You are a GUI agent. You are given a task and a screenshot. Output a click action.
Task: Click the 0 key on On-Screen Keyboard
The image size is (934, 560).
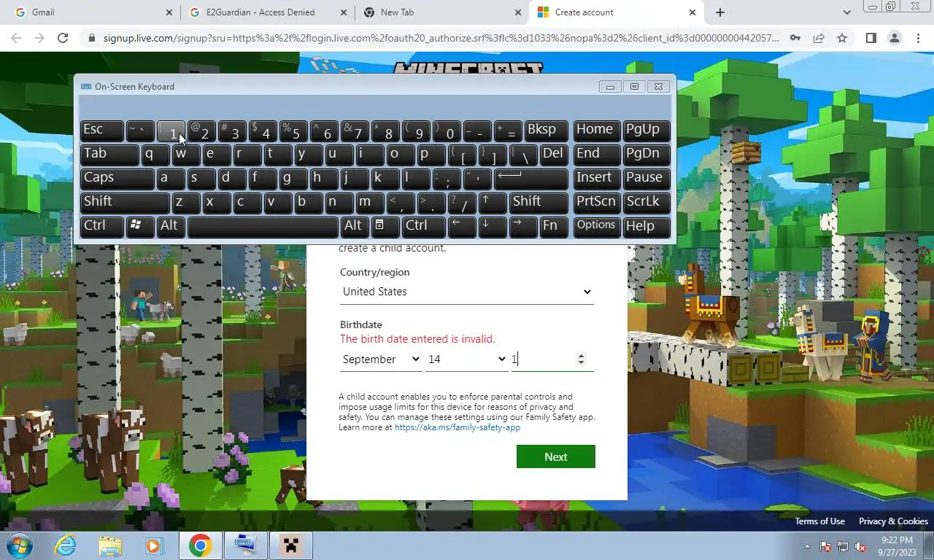[x=447, y=131]
